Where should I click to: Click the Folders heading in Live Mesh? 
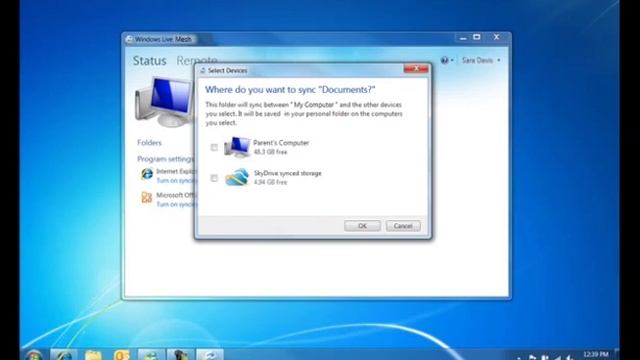click(x=149, y=143)
